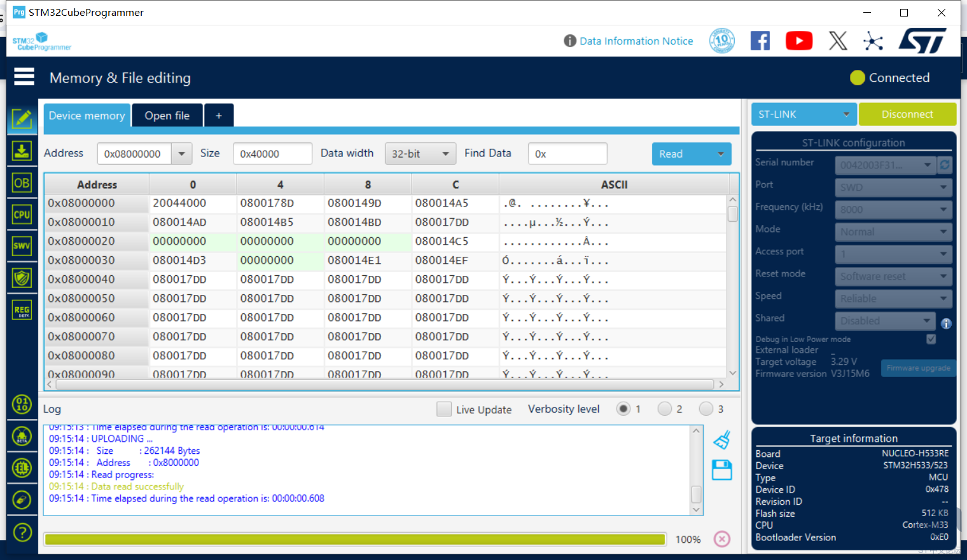Open the SWV viewer icon
967x560 pixels.
tap(22, 246)
